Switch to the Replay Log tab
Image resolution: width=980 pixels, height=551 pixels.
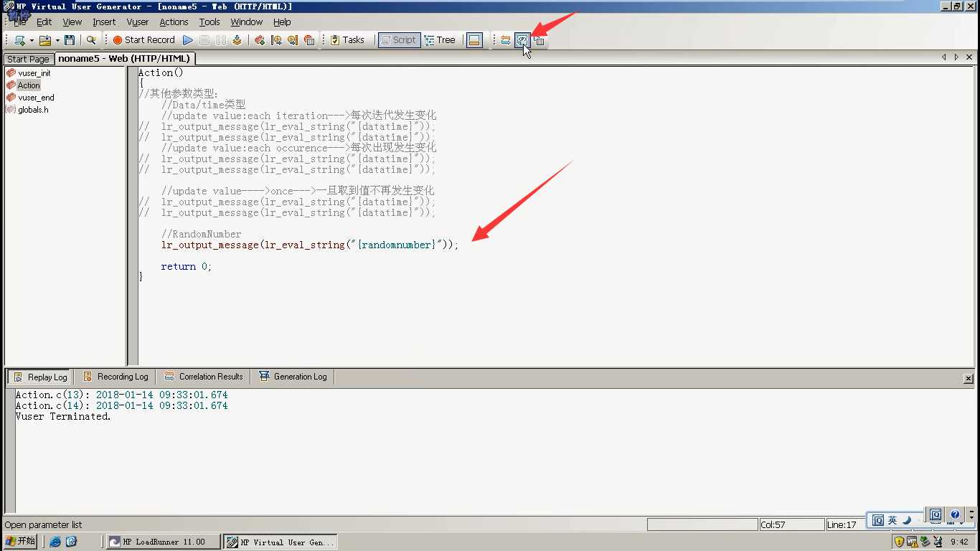40,377
